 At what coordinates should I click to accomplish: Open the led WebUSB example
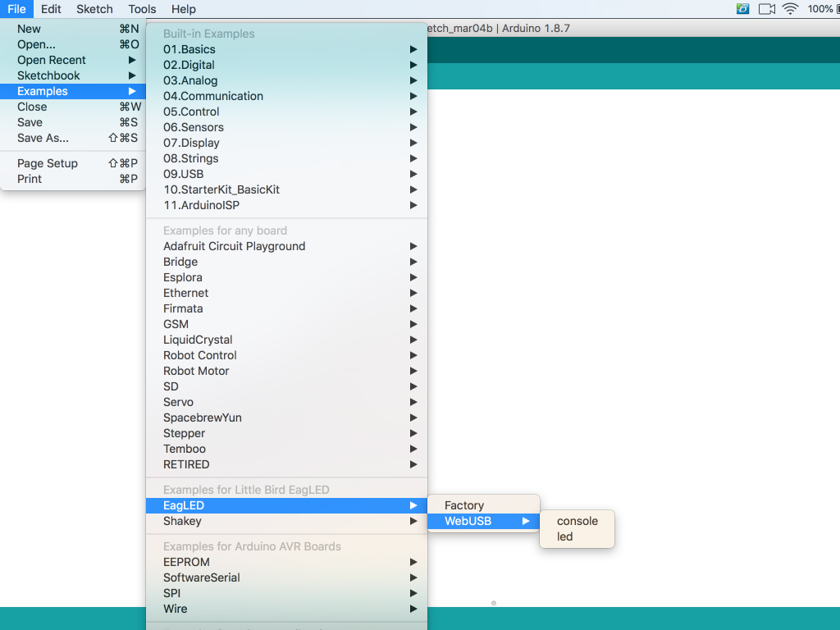(577, 536)
